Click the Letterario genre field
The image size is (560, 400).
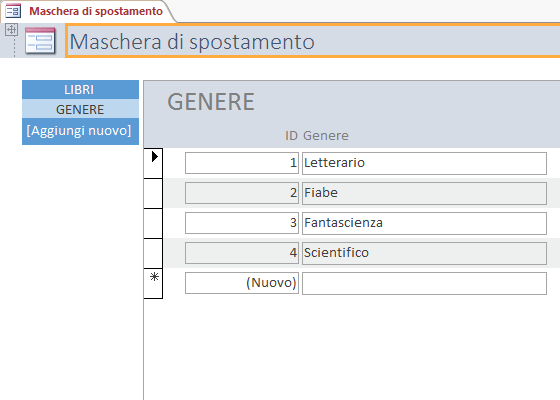(424, 163)
